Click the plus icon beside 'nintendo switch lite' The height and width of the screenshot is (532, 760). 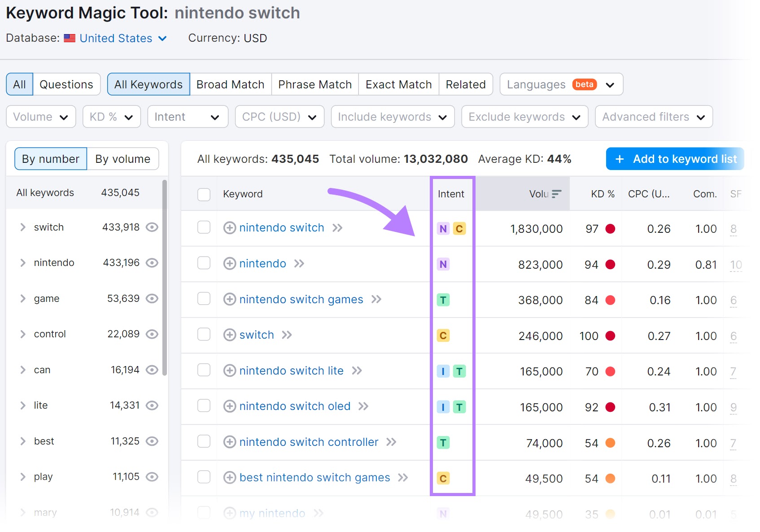click(230, 371)
